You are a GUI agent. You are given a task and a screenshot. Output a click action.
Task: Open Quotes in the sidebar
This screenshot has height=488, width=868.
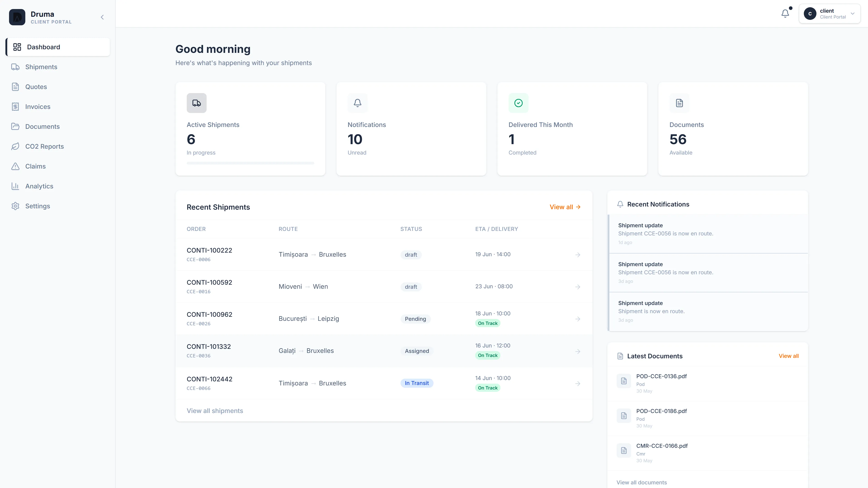pos(58,87)
